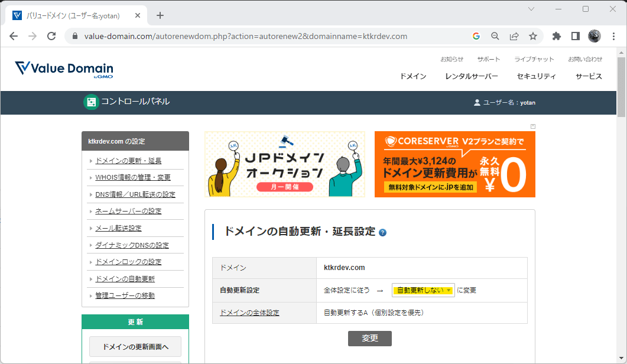Viewport: 627px width, 364px height.
Task: Click the browser back arrow
Action: [14, 37]
